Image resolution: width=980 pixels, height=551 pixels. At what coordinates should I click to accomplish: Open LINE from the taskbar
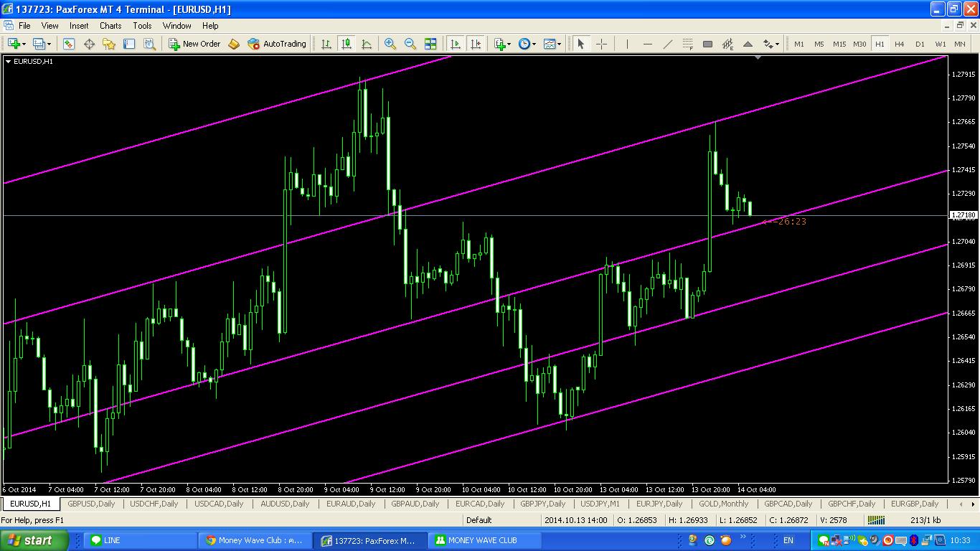[140, 540]
